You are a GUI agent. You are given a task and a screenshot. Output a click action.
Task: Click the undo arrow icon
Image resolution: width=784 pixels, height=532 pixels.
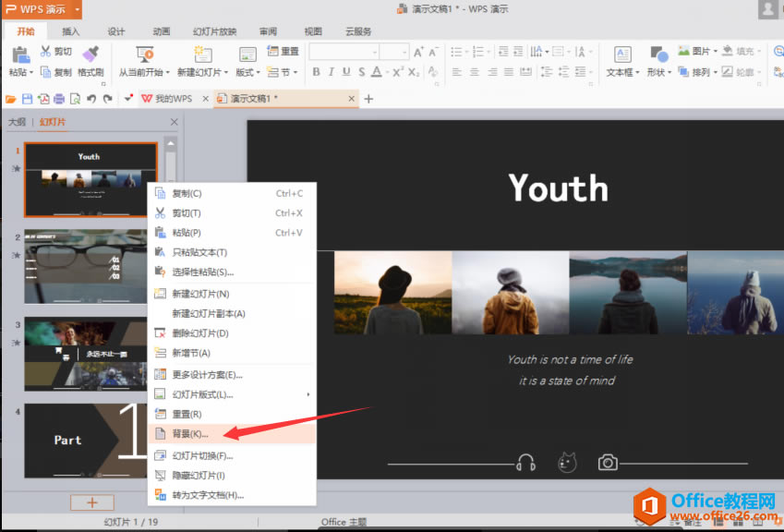pos(91,99)
